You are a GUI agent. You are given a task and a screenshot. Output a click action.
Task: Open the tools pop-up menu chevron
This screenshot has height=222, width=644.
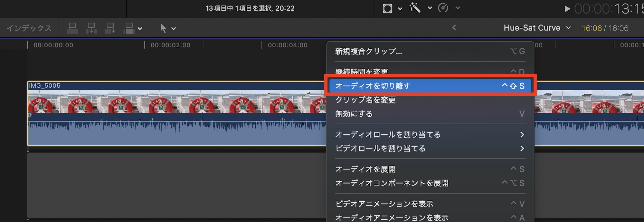point(174,28)
